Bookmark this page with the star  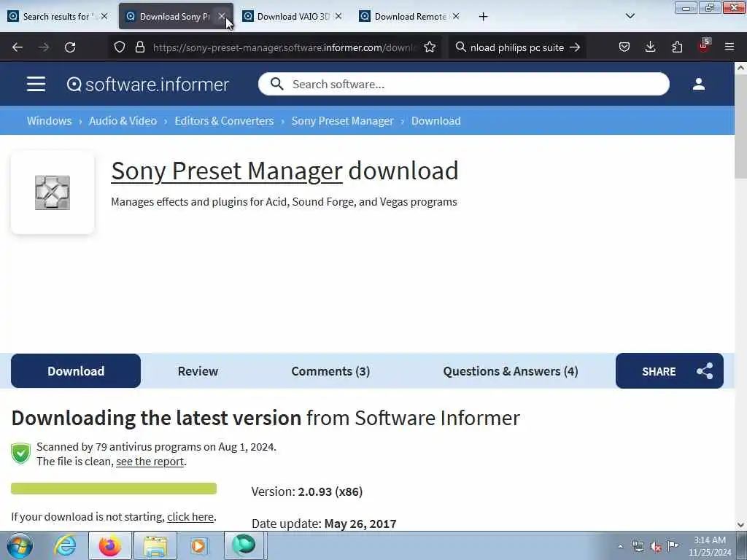pos(430,47)
